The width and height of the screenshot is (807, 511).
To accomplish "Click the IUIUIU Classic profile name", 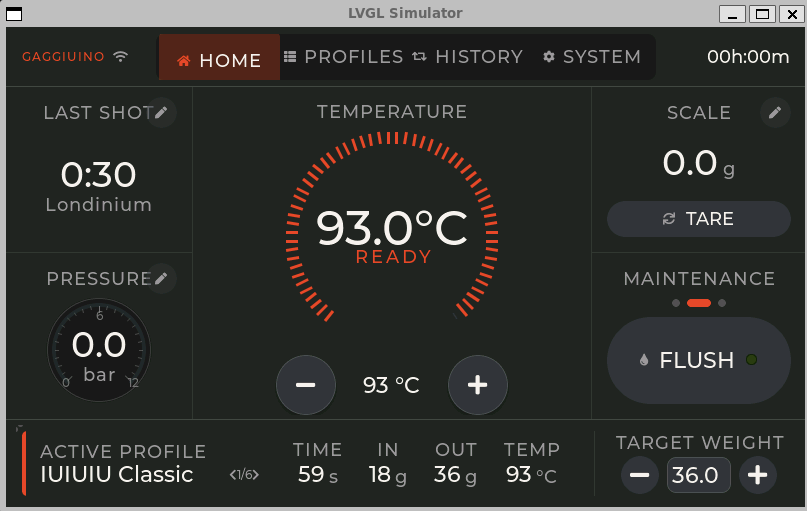I will point(117,474).
